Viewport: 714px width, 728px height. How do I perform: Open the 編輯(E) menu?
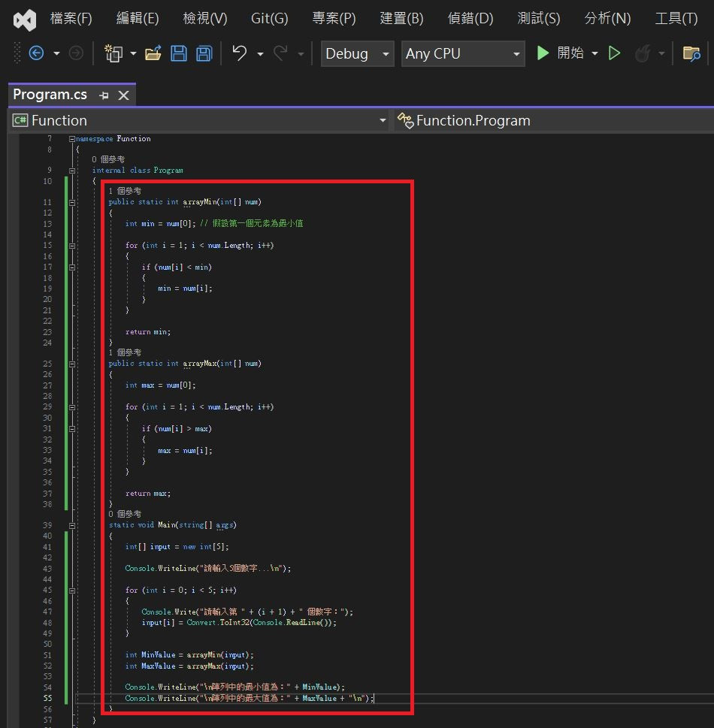138,19
